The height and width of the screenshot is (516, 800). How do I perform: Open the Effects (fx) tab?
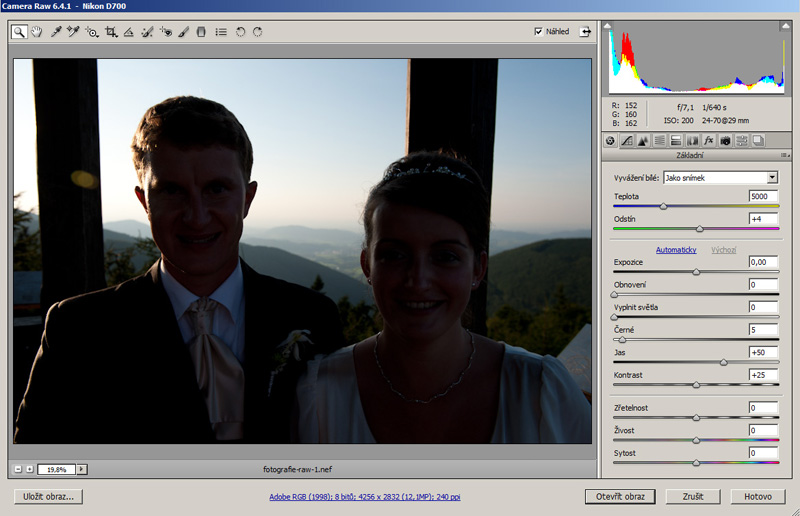click(709, 141)
